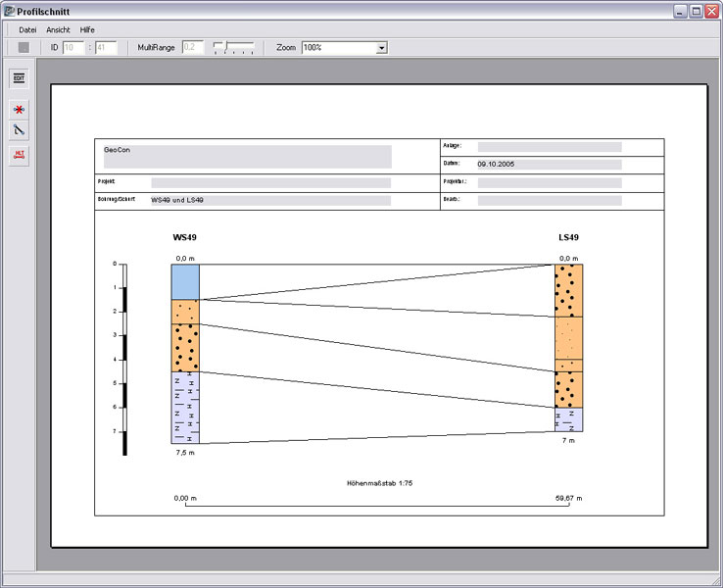This screenshot has width=723, height=588.
Task: Expand the Zoom 100% dropdown
Action: 382,47
